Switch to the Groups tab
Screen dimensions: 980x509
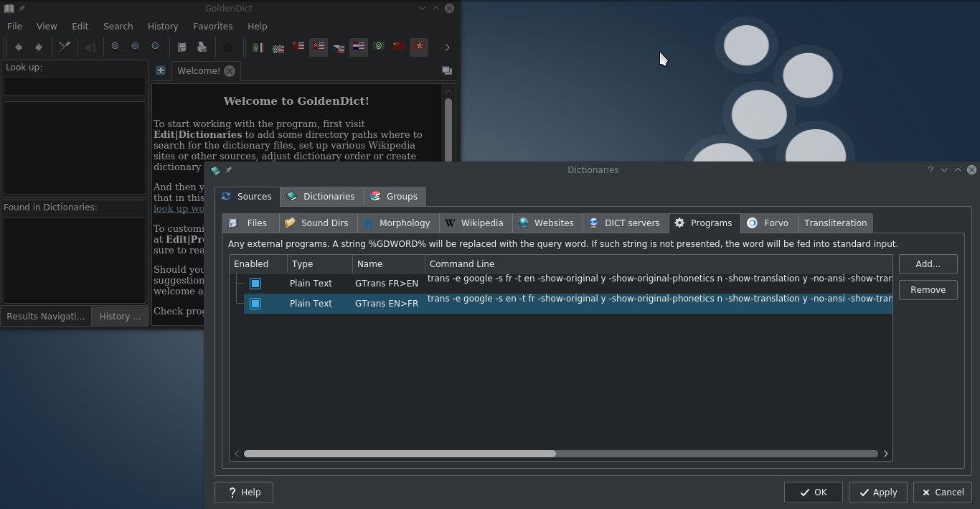(394, 196)
